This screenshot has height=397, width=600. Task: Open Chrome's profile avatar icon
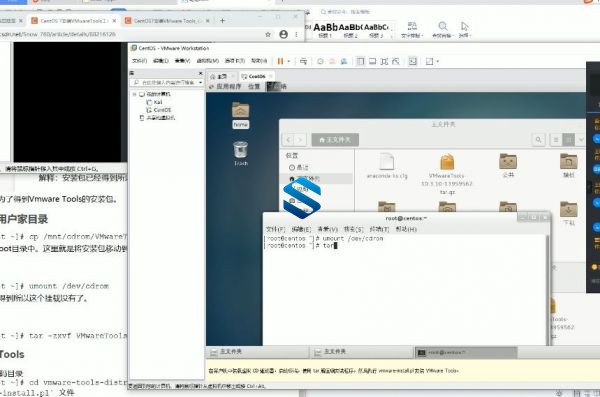[284, 34]
